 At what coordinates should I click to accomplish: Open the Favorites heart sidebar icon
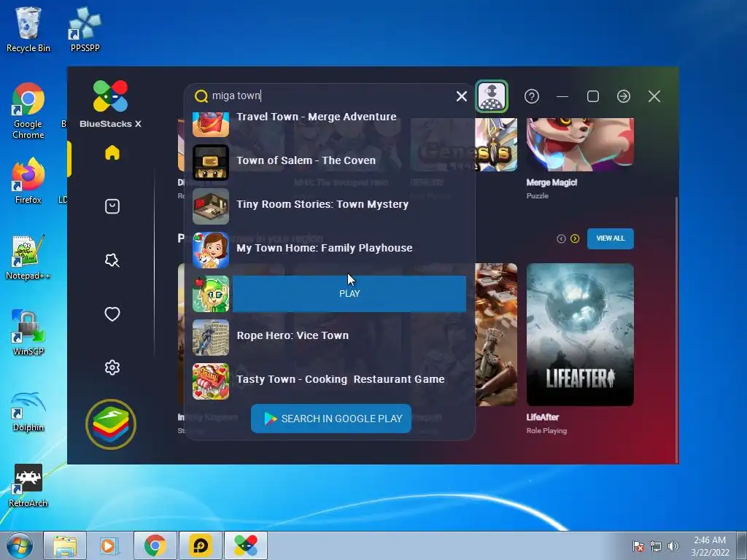tap(112, 314)
